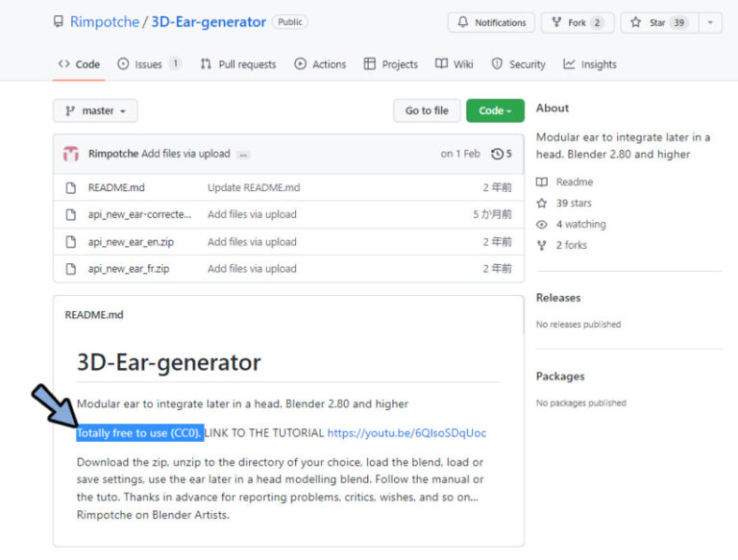Open the Pull requests tab
This screenshot has height=560, width=738.
(238, 64)
